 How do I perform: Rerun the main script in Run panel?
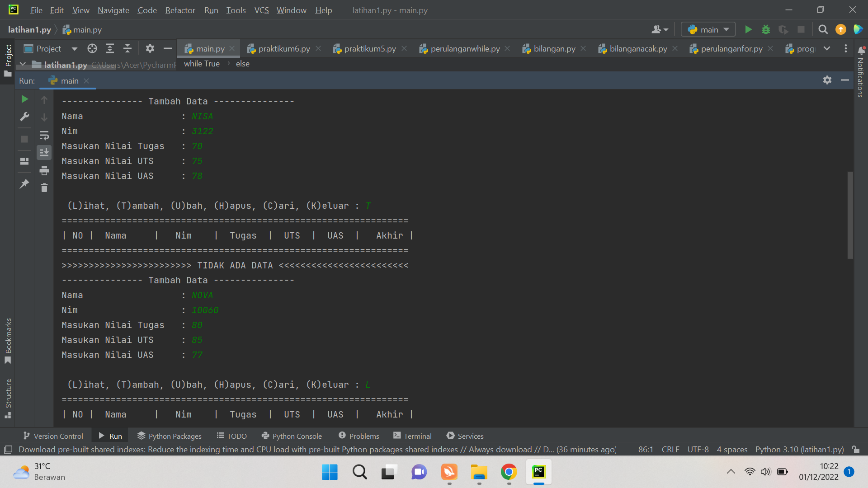tap(24, 99)
